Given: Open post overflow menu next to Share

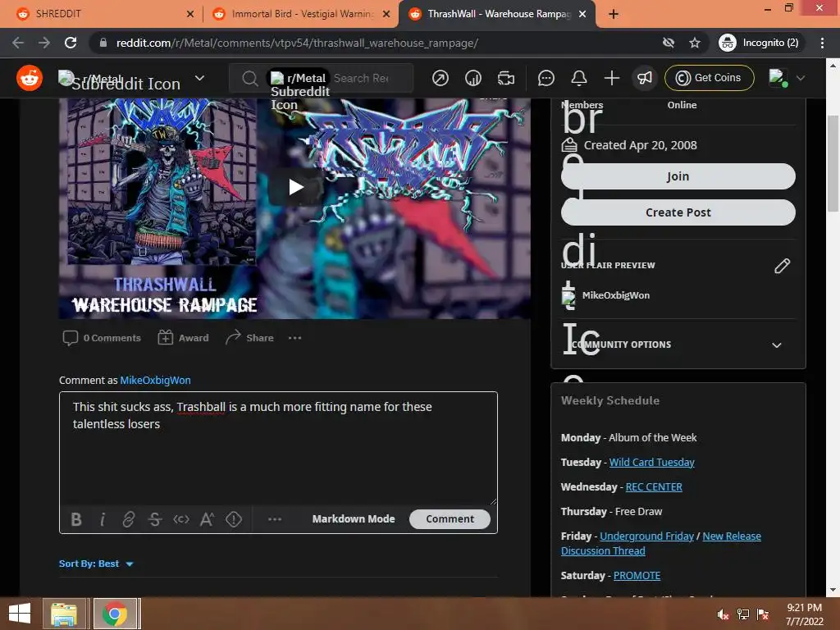Looking at the screenshot, I should pyautogui.click(x=294, y=338).
